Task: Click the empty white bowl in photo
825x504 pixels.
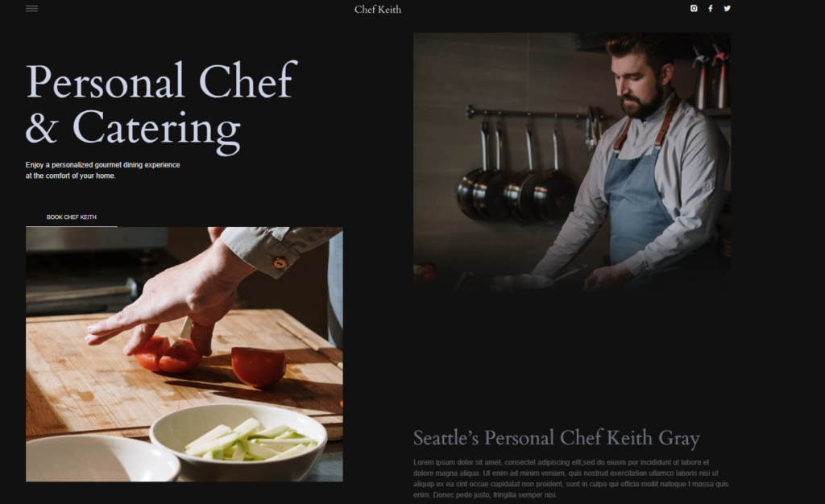Action: click(100, 460)
